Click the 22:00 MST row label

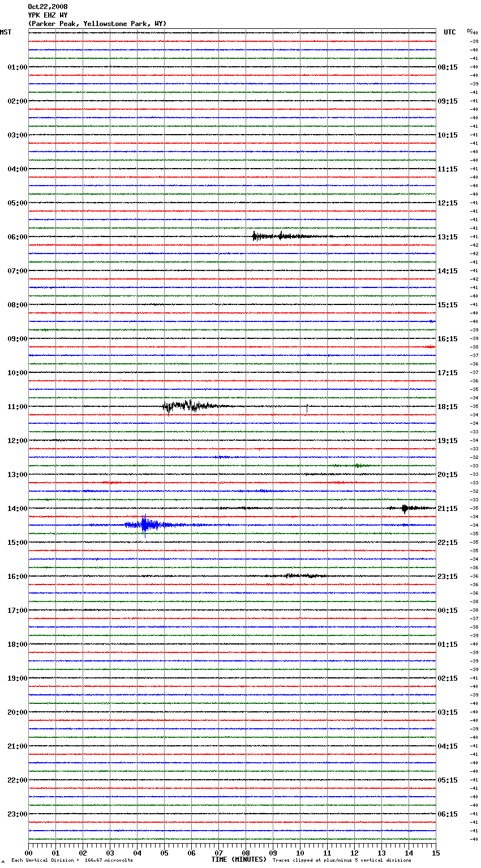(18, 780)
